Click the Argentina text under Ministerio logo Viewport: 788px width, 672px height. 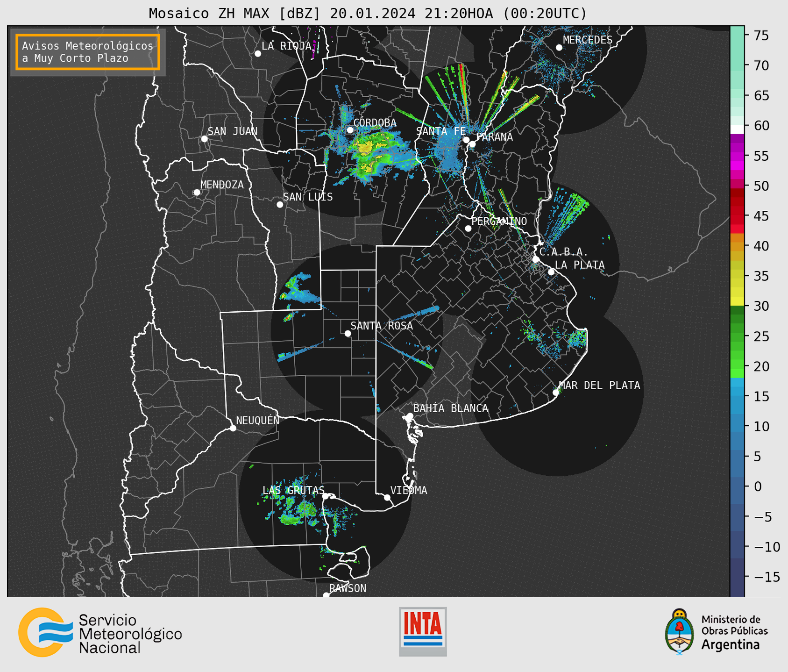point(731,645)
